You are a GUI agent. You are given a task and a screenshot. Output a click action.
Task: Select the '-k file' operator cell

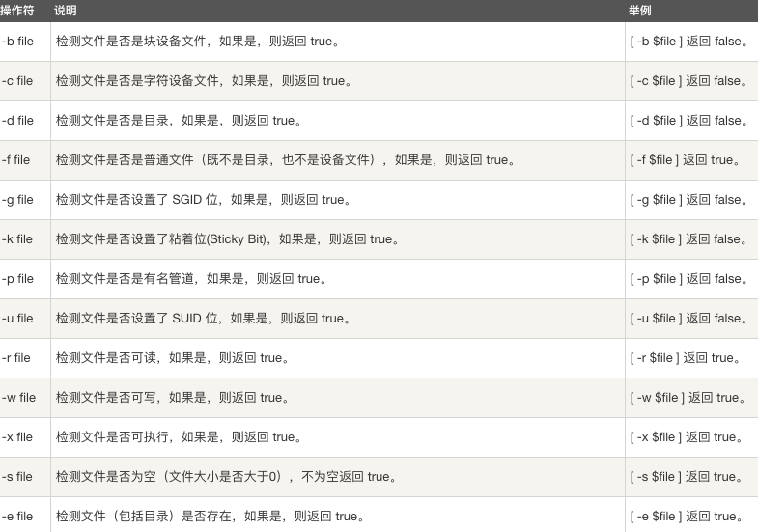click(17, 239)
